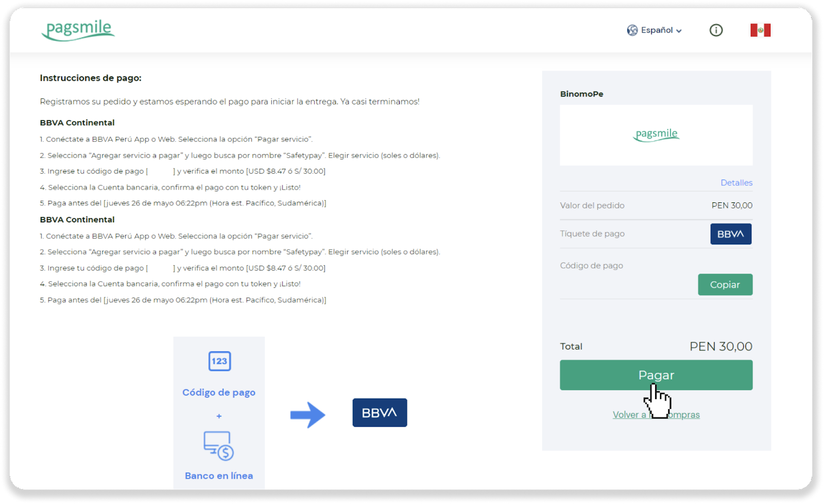Expand the Español language dropdown chevron
Screen dimensions: 824x504
[679, 31]
